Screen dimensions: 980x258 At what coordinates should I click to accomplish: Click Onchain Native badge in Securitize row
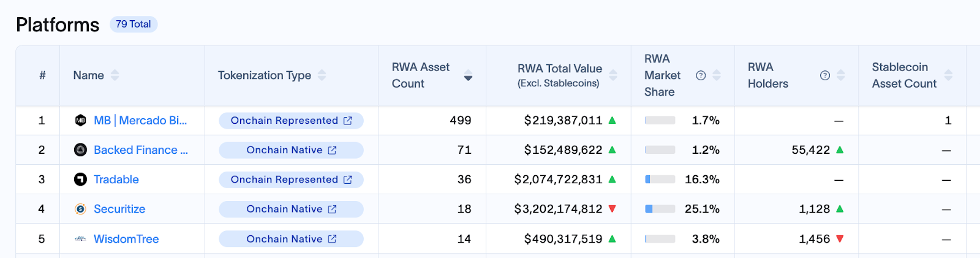click(x=291, y=209)
